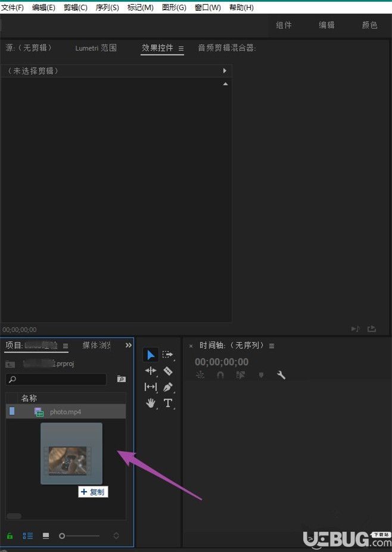Click the sort icons button in project panel

116,536
